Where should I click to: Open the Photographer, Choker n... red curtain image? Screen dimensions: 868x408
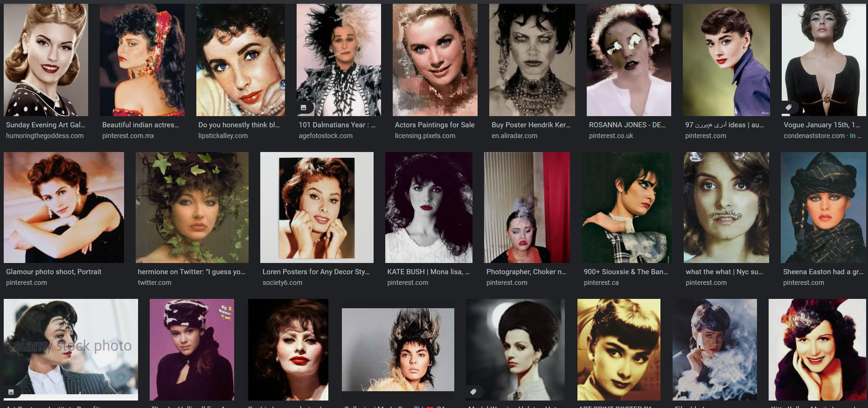tap(527, 207)
